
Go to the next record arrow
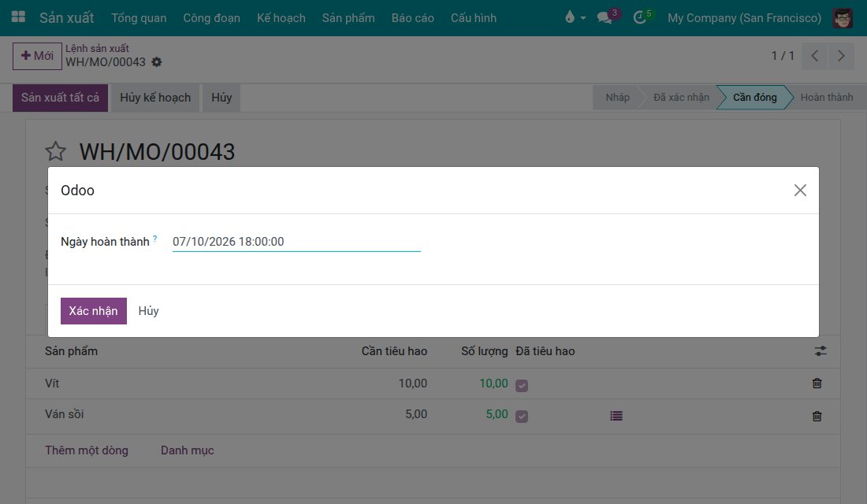coord(841,56)
